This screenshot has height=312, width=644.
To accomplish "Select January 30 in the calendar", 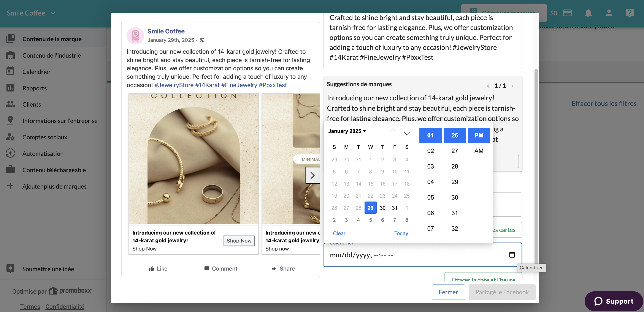I will tap(382, 208).
